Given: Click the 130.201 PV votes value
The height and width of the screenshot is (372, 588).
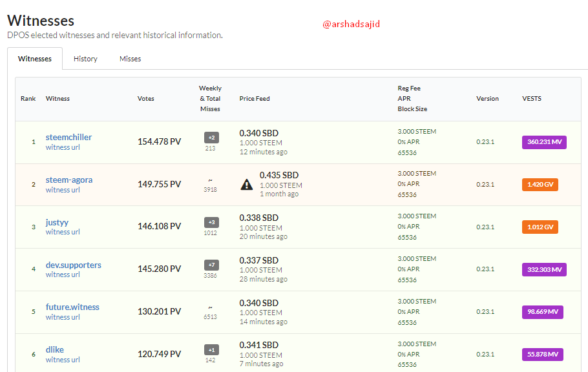Looking at the screenshot, I should pos(160,312).
